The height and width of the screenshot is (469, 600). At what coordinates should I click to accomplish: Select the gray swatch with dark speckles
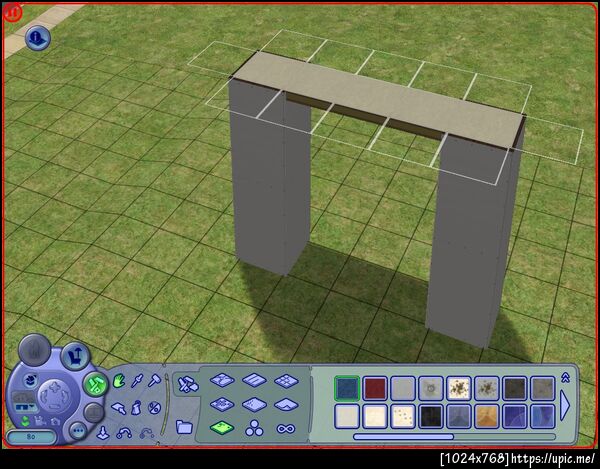tap(487, 388)
